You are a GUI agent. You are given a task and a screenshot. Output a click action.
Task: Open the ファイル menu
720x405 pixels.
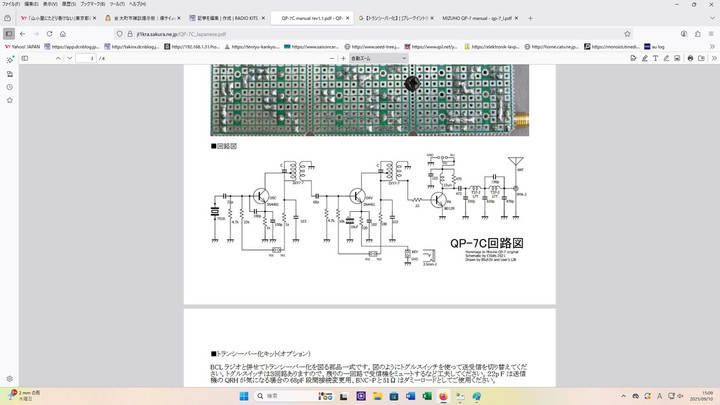(x=11, y=4)
